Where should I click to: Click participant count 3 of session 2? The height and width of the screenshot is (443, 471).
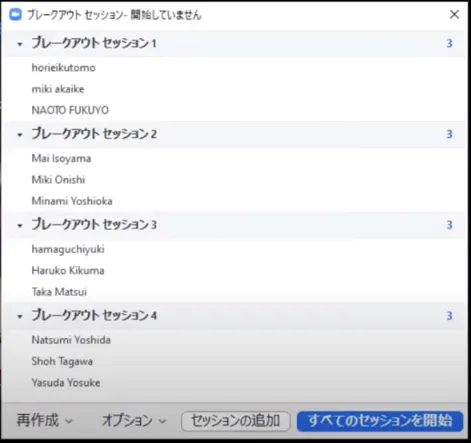449,134
